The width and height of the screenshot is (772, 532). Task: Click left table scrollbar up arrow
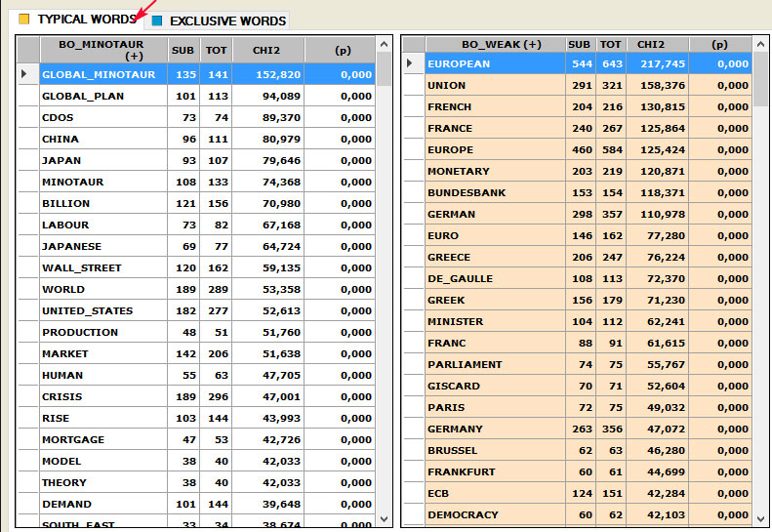(x=384, y=44)
